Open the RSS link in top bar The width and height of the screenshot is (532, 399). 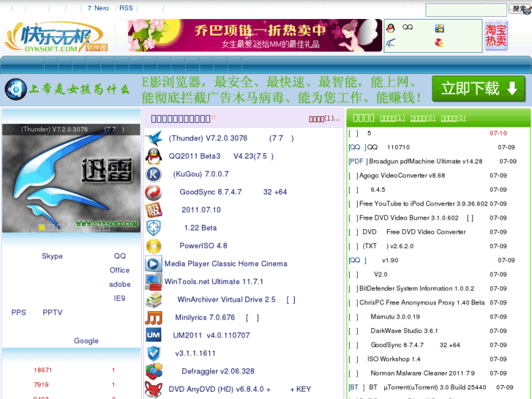coord(126,8)
